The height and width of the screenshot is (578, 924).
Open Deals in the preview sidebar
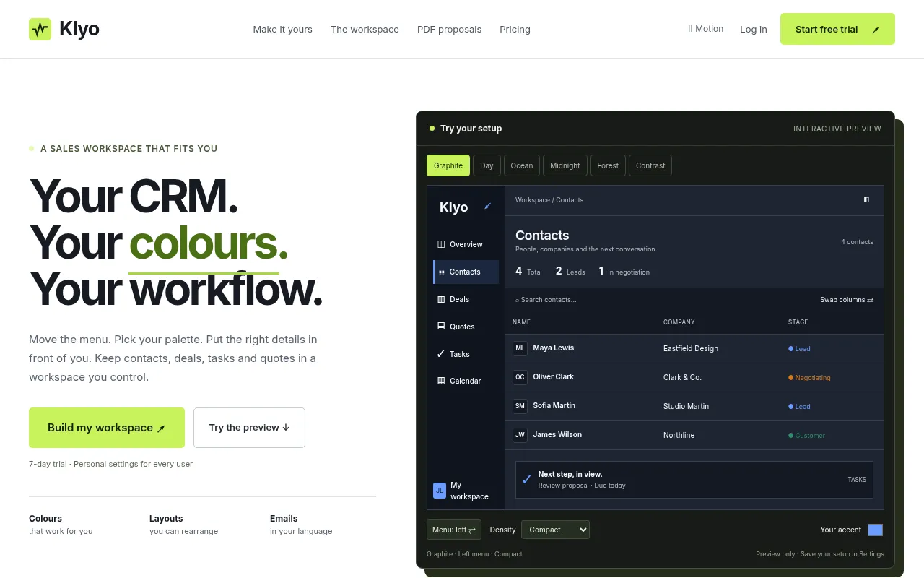pos(466,299)
